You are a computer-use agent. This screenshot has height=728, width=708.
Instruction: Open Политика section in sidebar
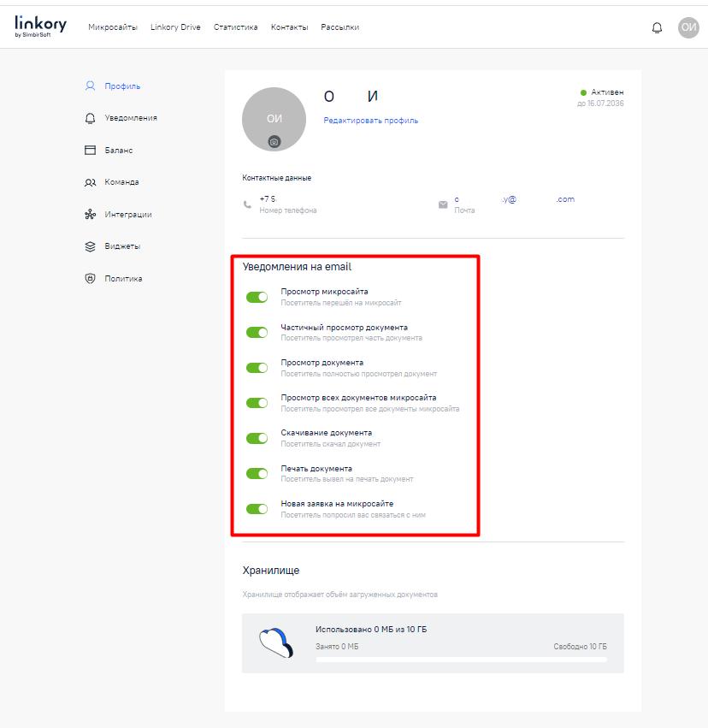coord(123,279)
